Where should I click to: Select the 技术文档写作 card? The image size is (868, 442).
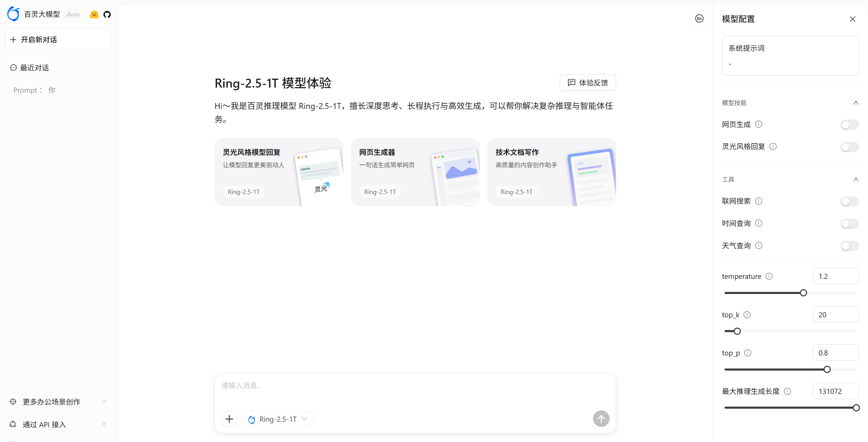pos(552,172)
